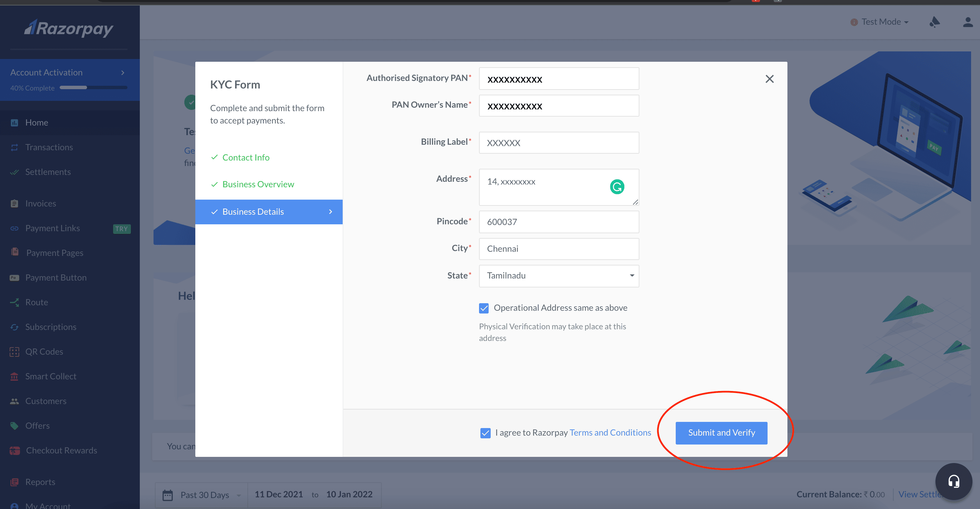Click the Pincode field with 600037
980x509 pixels.
pos(559,222)
